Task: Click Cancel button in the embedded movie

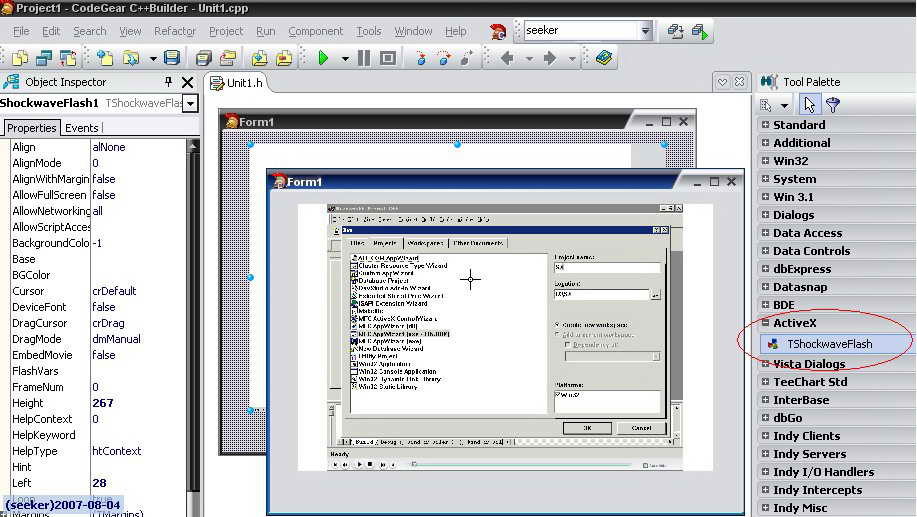Action: tap(641, 428)
